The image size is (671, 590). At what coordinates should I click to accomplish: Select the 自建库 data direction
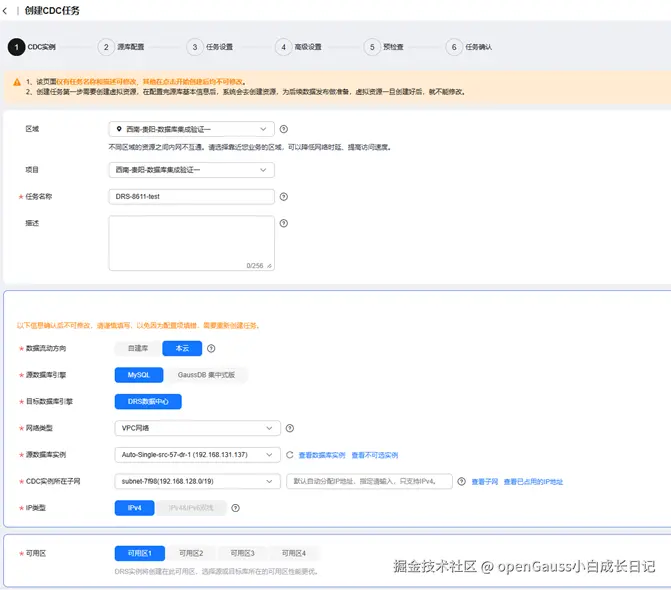click(138, 348)
